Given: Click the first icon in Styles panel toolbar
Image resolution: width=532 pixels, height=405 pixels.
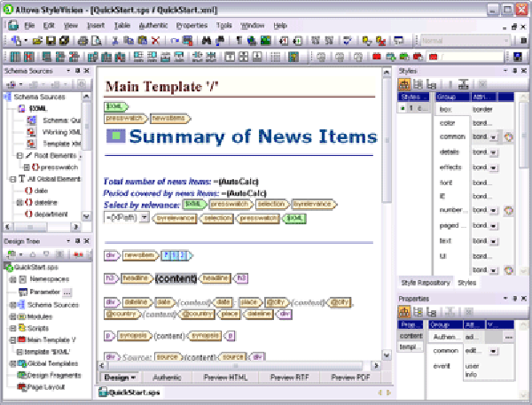Looking at the screenshot, I should click(404, 84).
